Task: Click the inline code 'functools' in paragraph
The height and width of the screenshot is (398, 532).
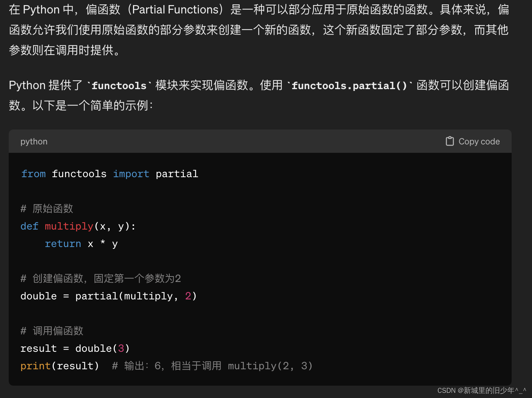Action: (x=119, y=85)
